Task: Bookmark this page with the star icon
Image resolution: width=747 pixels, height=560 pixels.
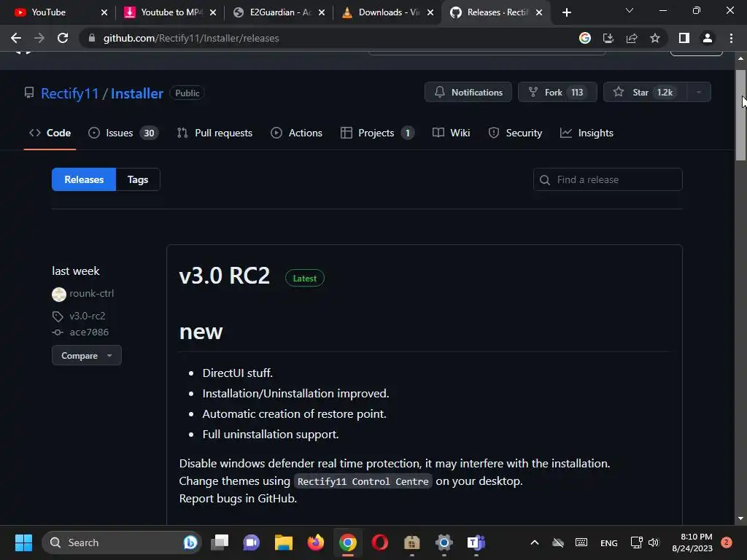Action: coord(655,38)
